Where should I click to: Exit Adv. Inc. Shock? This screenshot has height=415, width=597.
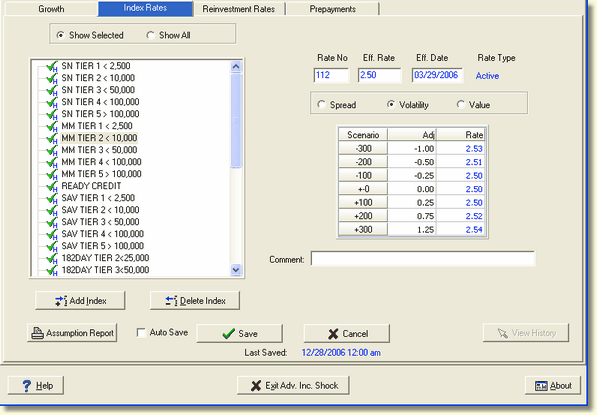pos(293,386)
